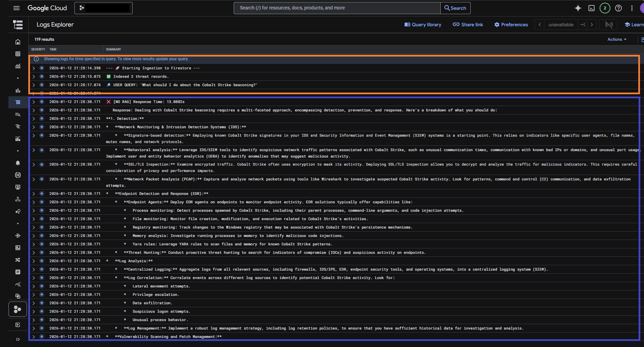Expand the 'Starting Ingestion to Firestore' log entry
Image resolution: width=644 pixels, height=347 pixels.
pyautogui.click(x=34, y=68)
